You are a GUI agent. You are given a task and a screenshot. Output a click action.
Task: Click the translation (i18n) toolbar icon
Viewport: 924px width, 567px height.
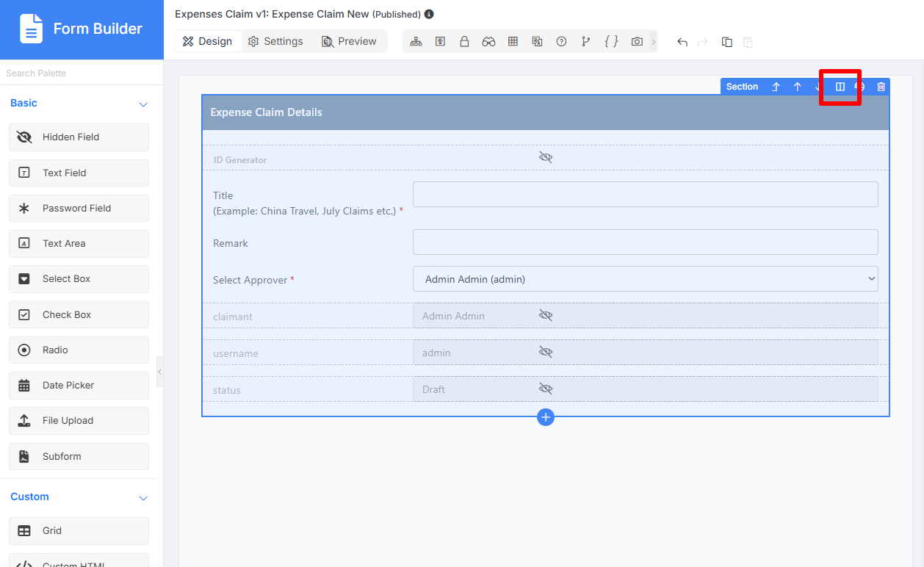pos(537,42)
